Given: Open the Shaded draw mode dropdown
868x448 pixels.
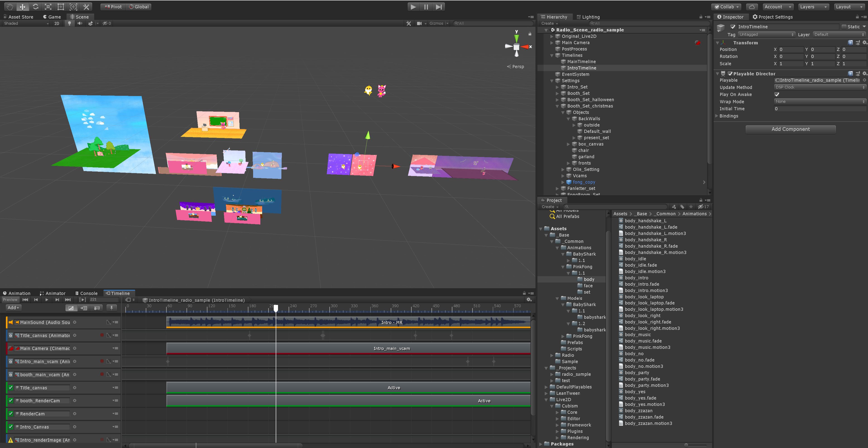Looking at the screenshot, I should (26, 23).
